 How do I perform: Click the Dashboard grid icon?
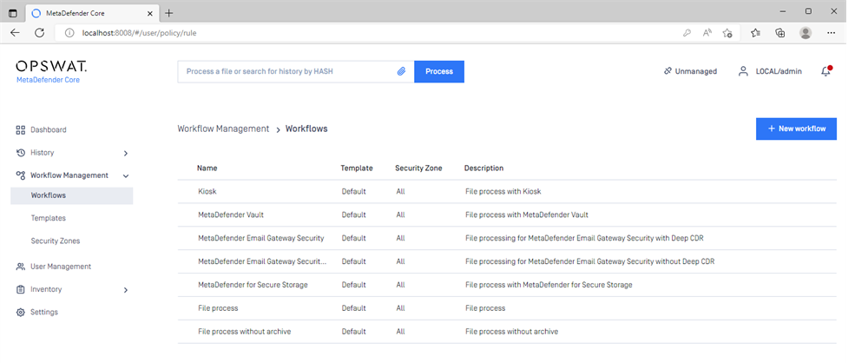[21, 130]
